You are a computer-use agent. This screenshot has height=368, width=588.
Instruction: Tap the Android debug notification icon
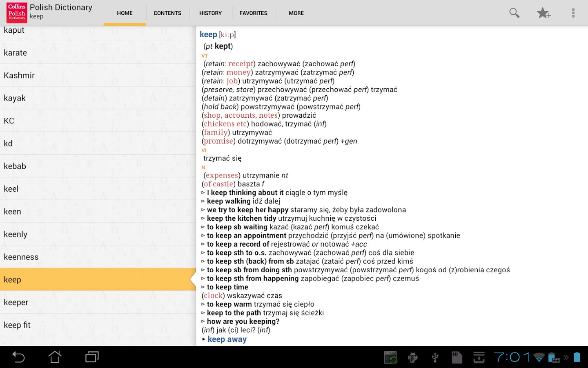click(413, 358)
